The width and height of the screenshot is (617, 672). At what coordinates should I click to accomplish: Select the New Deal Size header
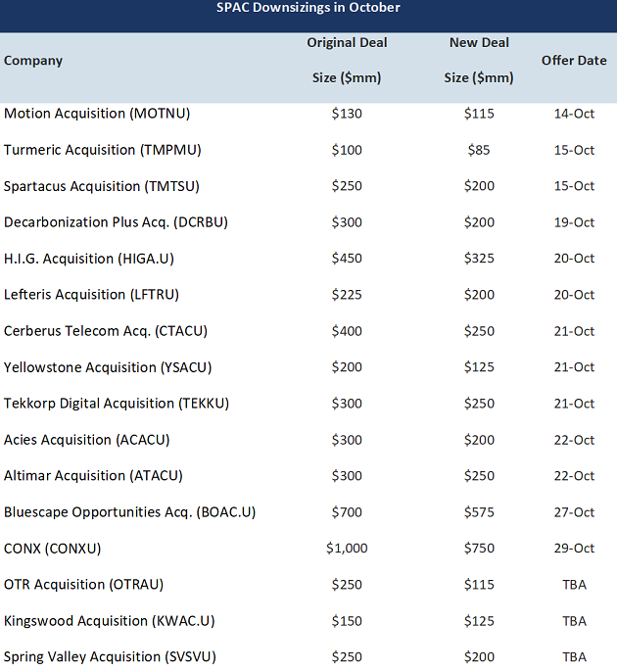pos(479,60)
